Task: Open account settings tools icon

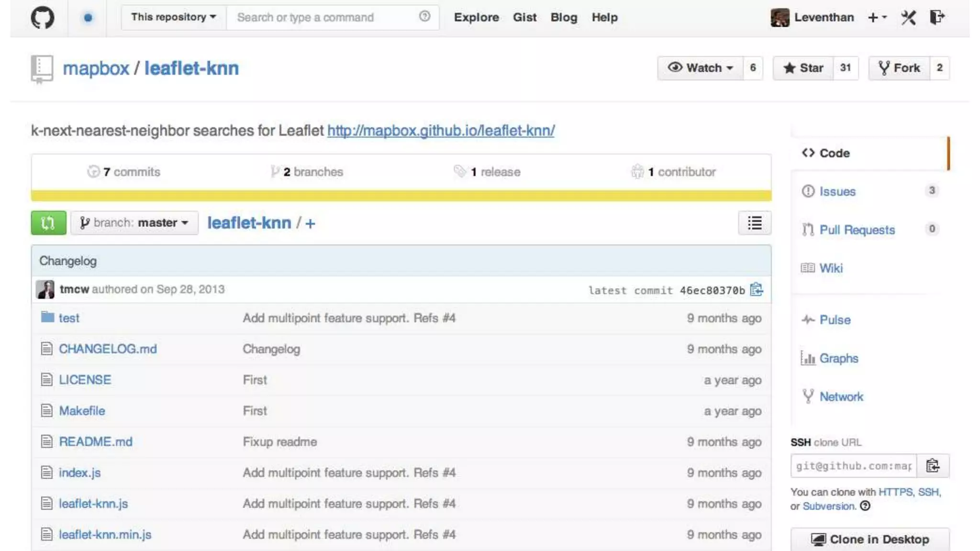Action: click(908, 18)
